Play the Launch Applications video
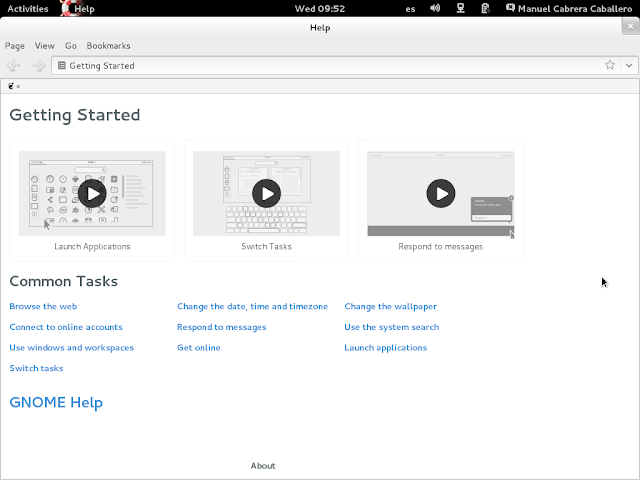 pos(92,193)
